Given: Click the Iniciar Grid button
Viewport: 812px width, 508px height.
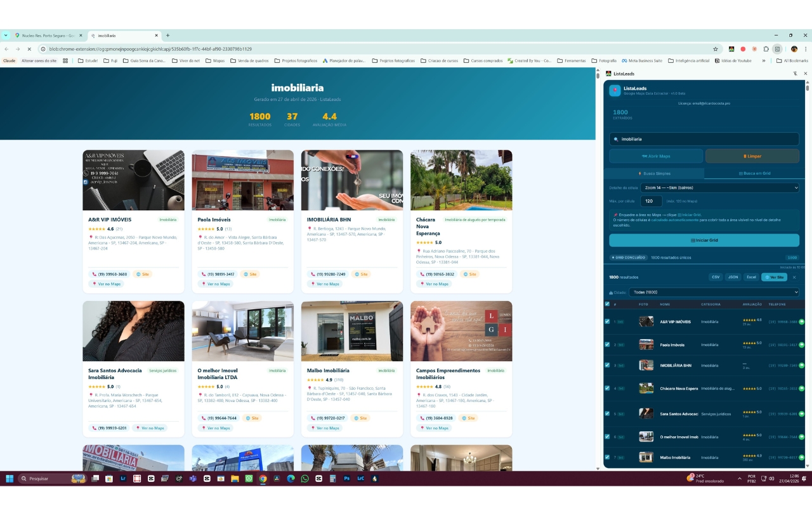Looking at the screenshot, I should [x=704, y=240].
